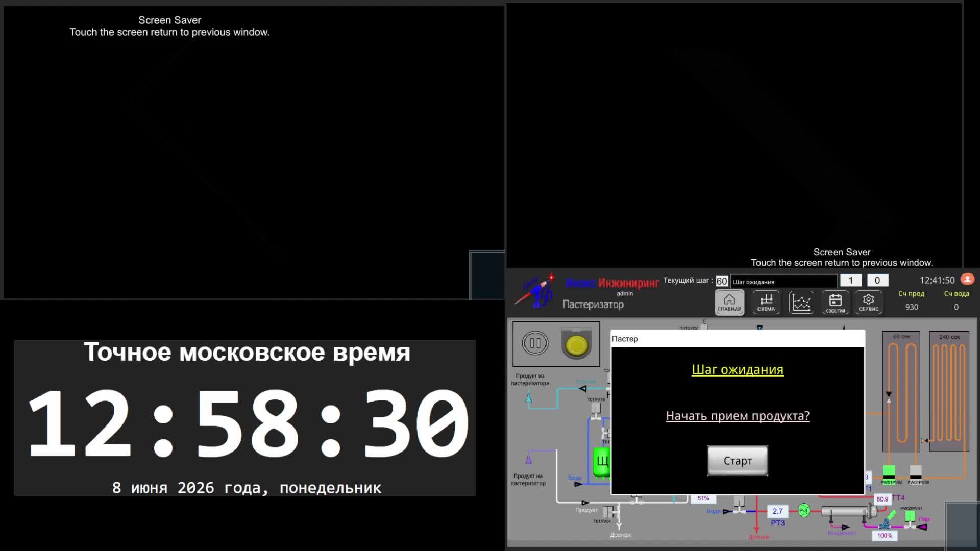This screenshot has height=551, width=980.
Task: Click the green P-3 pump symbol
Action: point(804,510)
